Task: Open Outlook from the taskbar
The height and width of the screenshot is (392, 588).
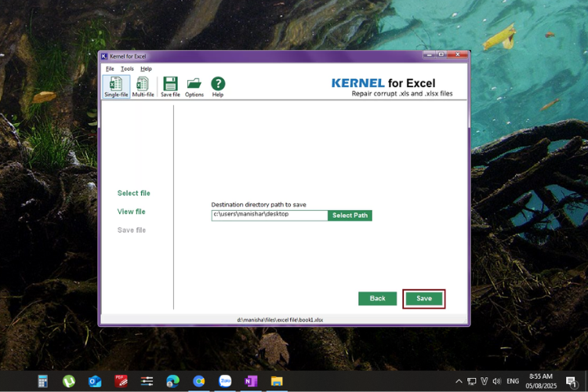Action: (95, 382)
